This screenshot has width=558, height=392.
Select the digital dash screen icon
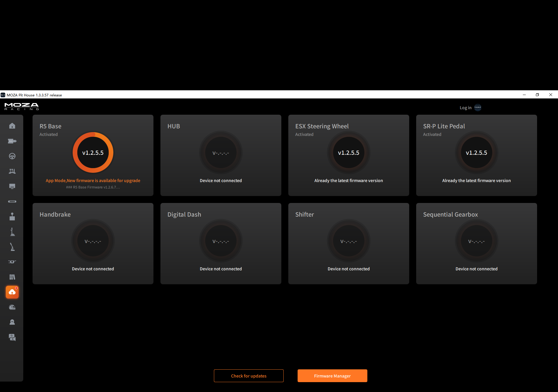tap(12, 186)
